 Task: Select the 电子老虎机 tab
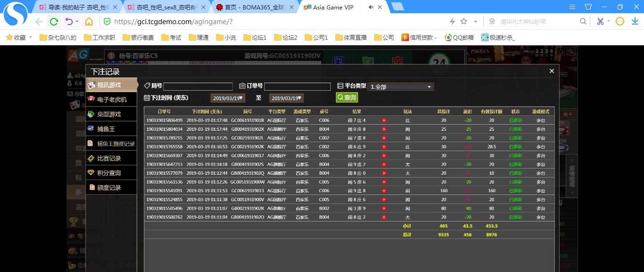111,100
